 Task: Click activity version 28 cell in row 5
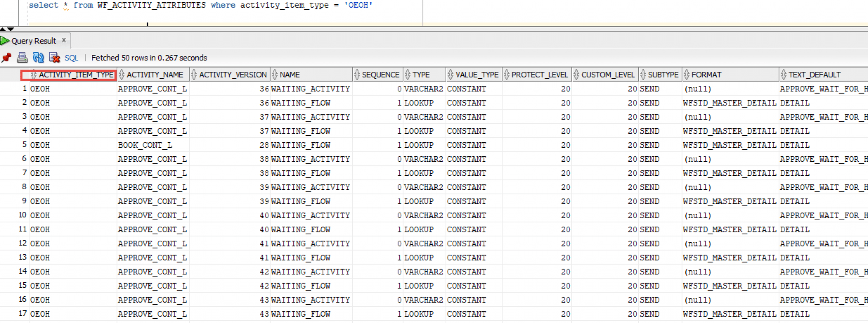click(230, 145)
